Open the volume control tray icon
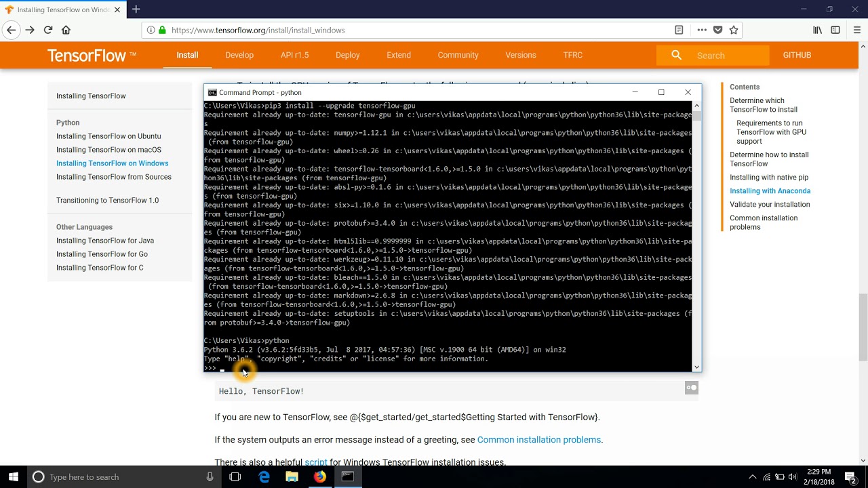The height and width of the screenshot is (488, 868). tap(793, 476)
